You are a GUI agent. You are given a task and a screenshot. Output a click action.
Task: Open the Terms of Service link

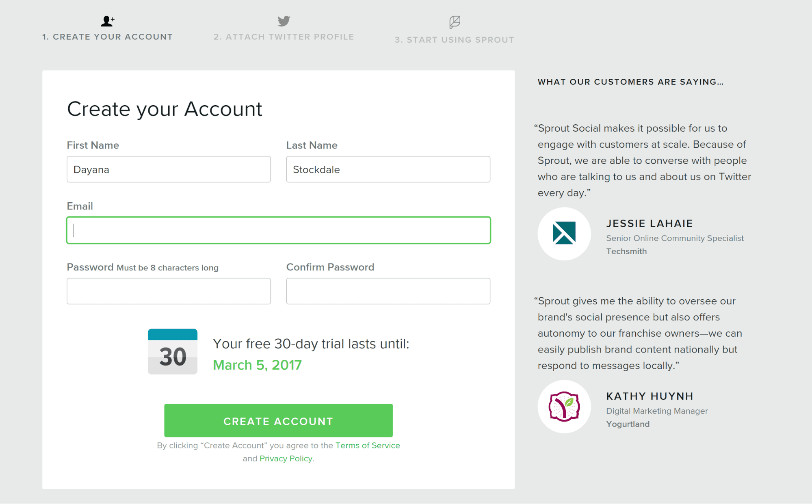pyautogui.click(x=368, y=446)
